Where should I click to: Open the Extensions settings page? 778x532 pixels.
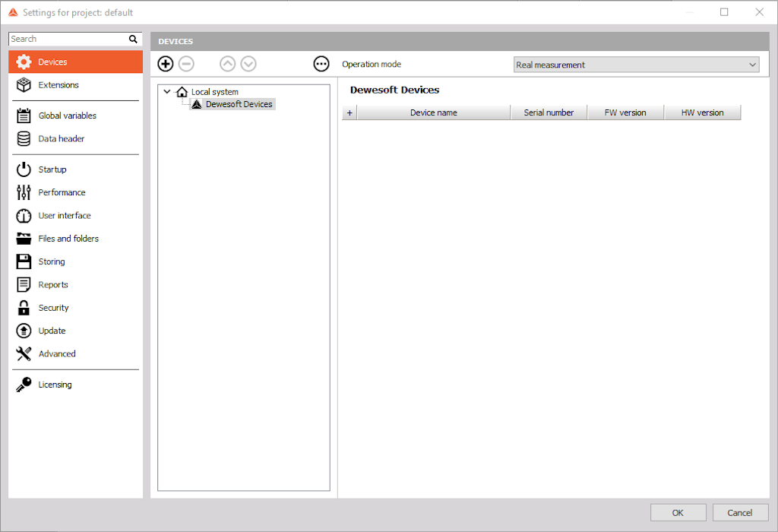tap(75, 85)
